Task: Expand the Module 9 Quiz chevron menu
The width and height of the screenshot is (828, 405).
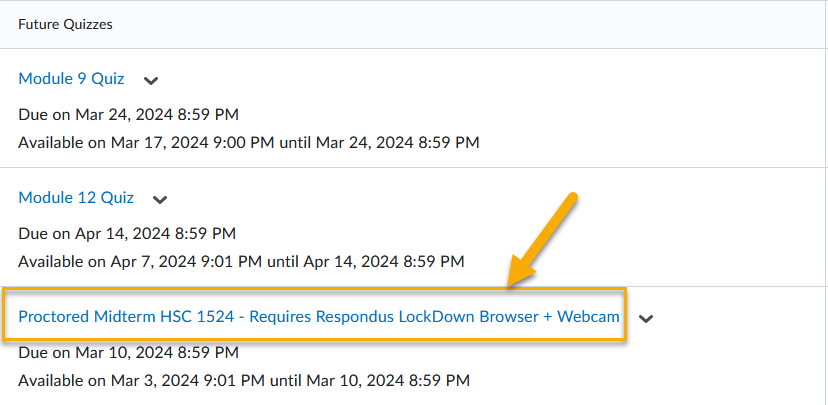Action: 151,80
